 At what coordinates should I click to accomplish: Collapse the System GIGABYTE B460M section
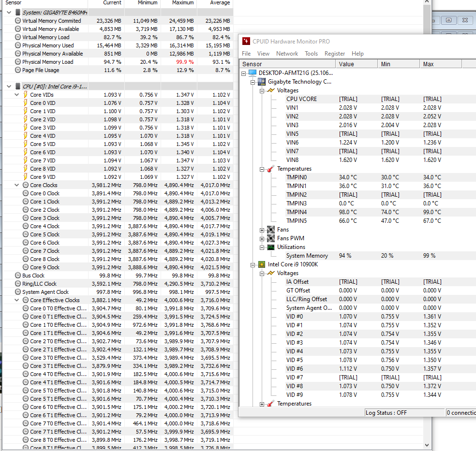[x=9, y=13]
